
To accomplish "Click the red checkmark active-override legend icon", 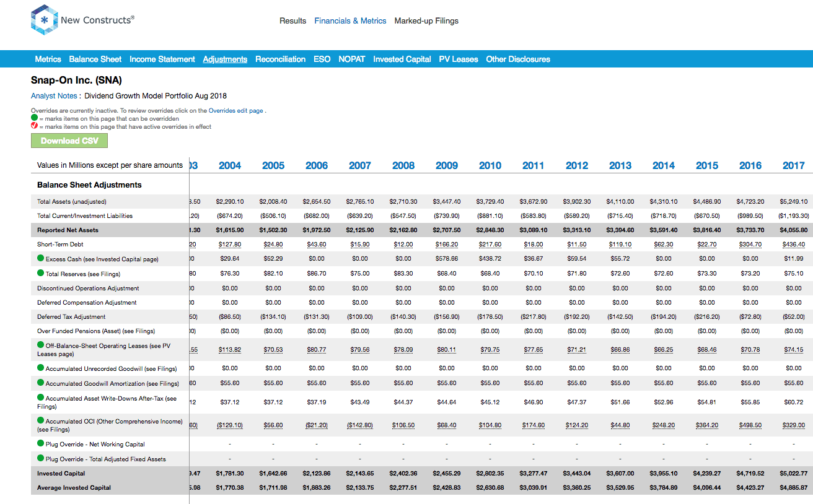I will (34, 126).
